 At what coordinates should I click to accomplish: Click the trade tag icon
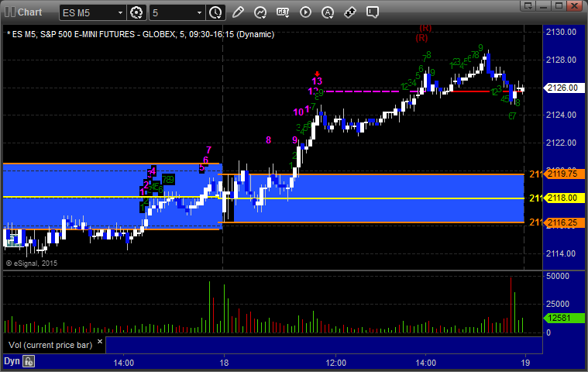(x=350, y=12)
